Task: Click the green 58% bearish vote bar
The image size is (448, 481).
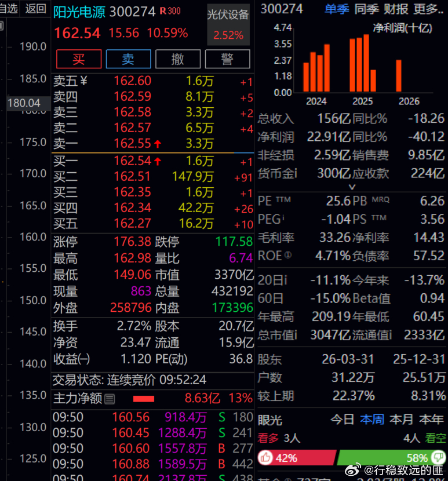Action: (x=391, y=458)
